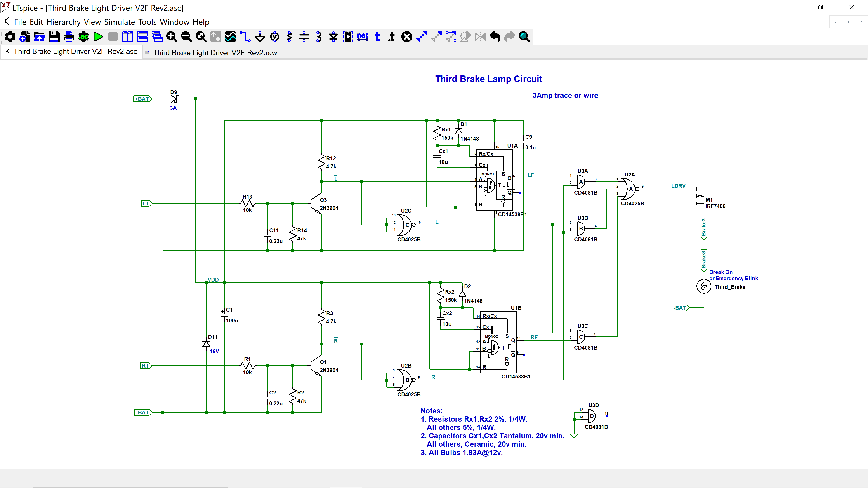Open the View menu

[92, 22]
